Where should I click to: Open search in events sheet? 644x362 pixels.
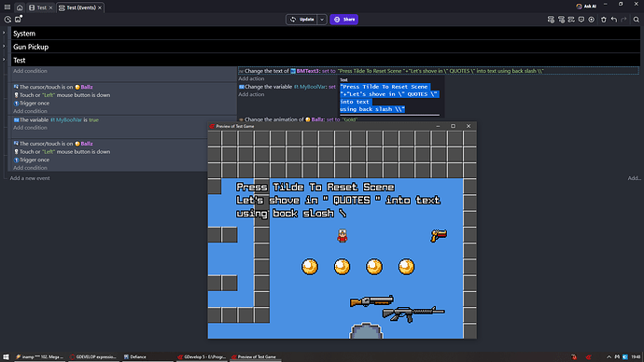(636, 20)
